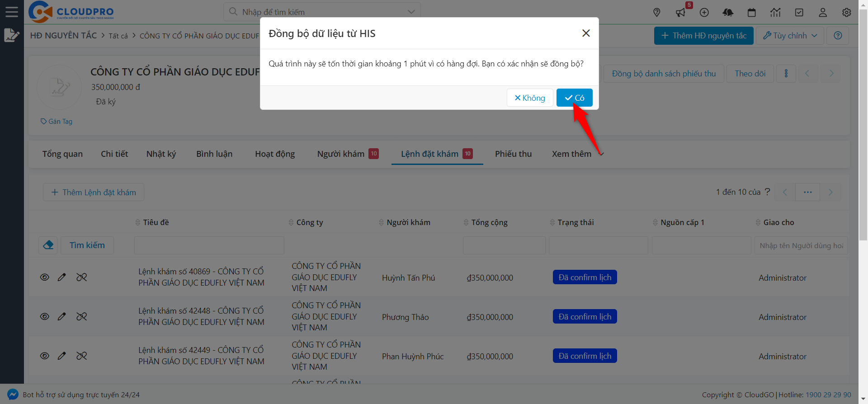Open the settings gear icon
The height and width of the screenshot is (404, 868).
[x=847, y=13]
